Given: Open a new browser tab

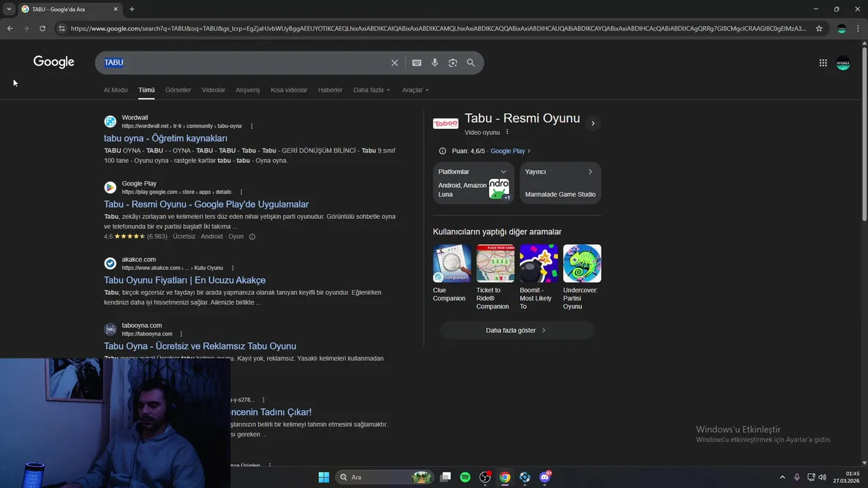Looking at the screenshot, I should (132, 9).
